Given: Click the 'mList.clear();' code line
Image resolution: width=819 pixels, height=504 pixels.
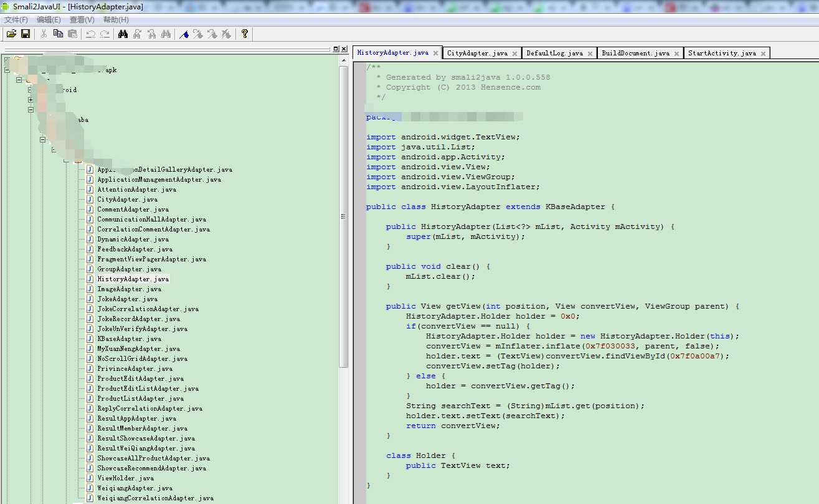Looking at the screenshot, I should pyautogui.click(x=440, y=276).
